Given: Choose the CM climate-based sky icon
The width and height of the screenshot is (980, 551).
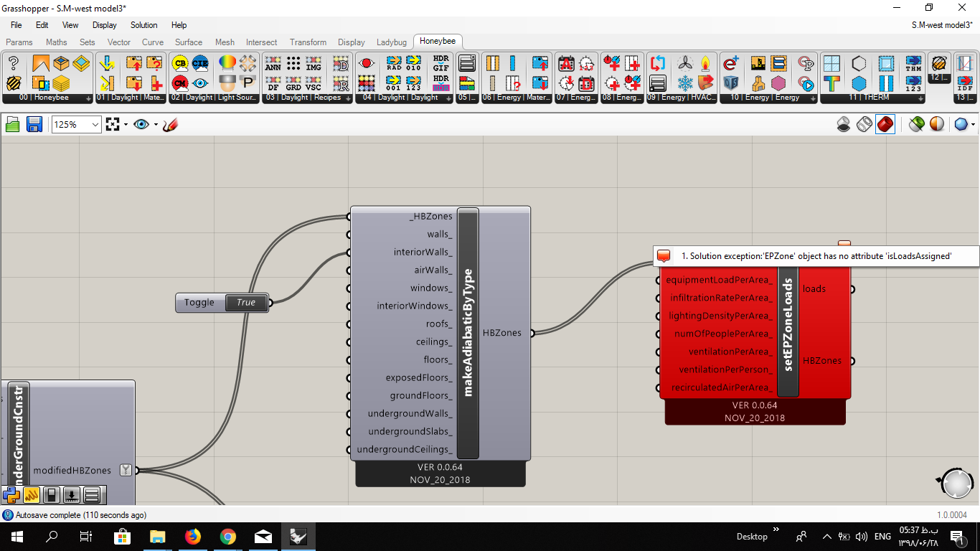Looking at the screenshot, I should point(180,83).
